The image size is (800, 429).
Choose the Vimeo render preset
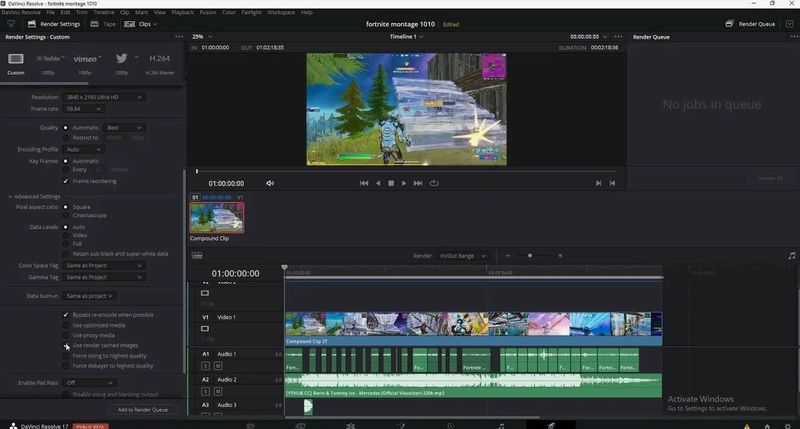click(x=85, y=59)
